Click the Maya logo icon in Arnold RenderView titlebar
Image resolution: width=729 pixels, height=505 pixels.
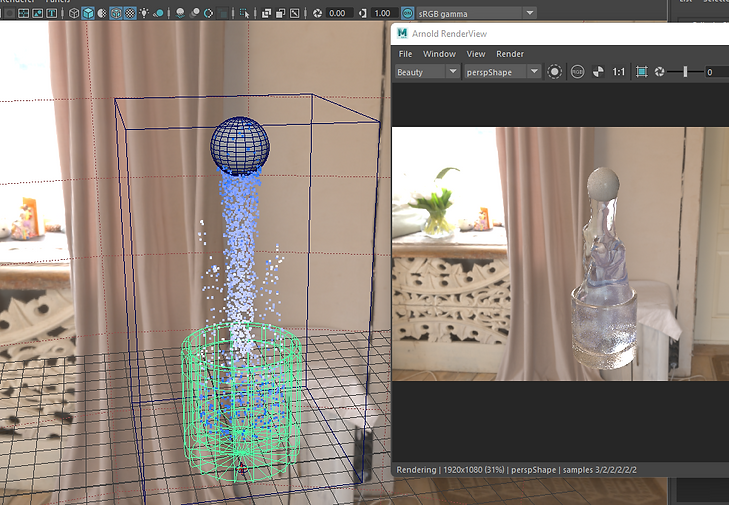[x=402, y=33]
